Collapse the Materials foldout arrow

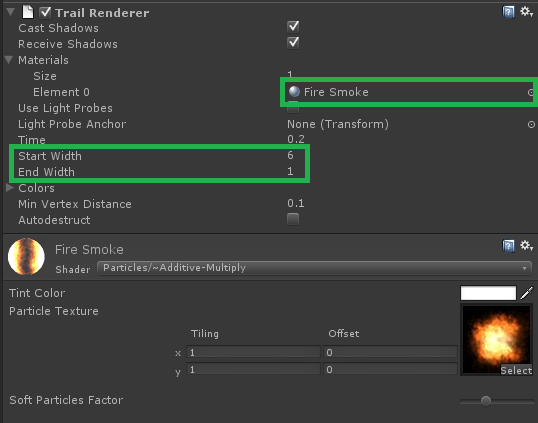9,60
